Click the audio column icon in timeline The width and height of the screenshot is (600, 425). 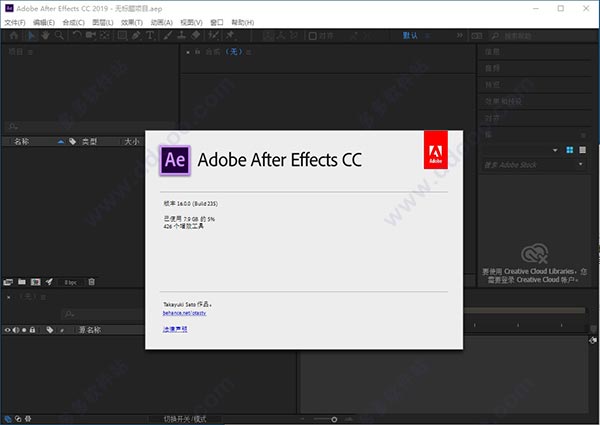pos(16,330)
